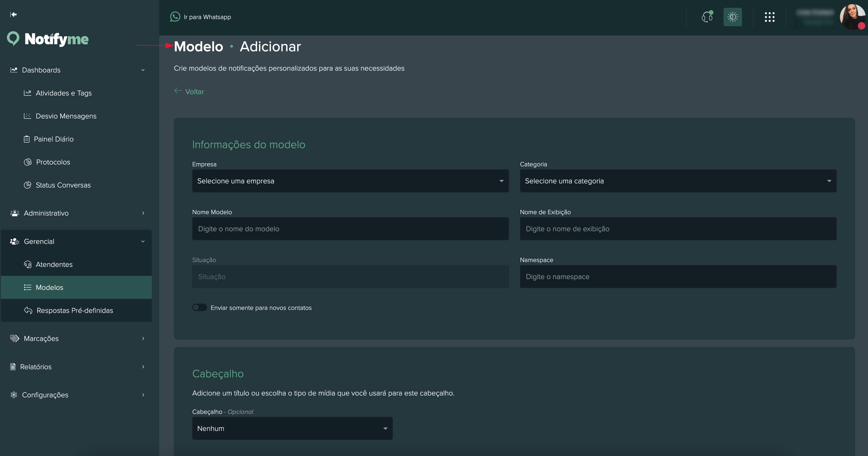
Task: Click the Voltar link
Action: [189, 91]
